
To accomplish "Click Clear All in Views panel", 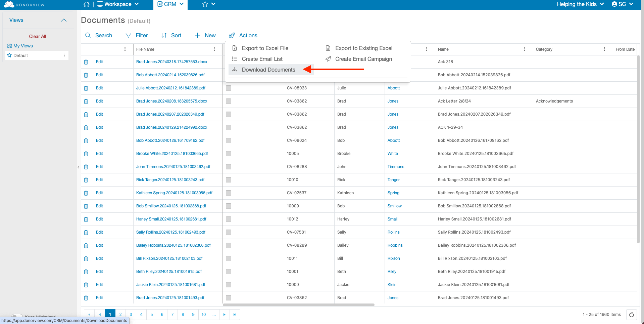I will (38, 36).
